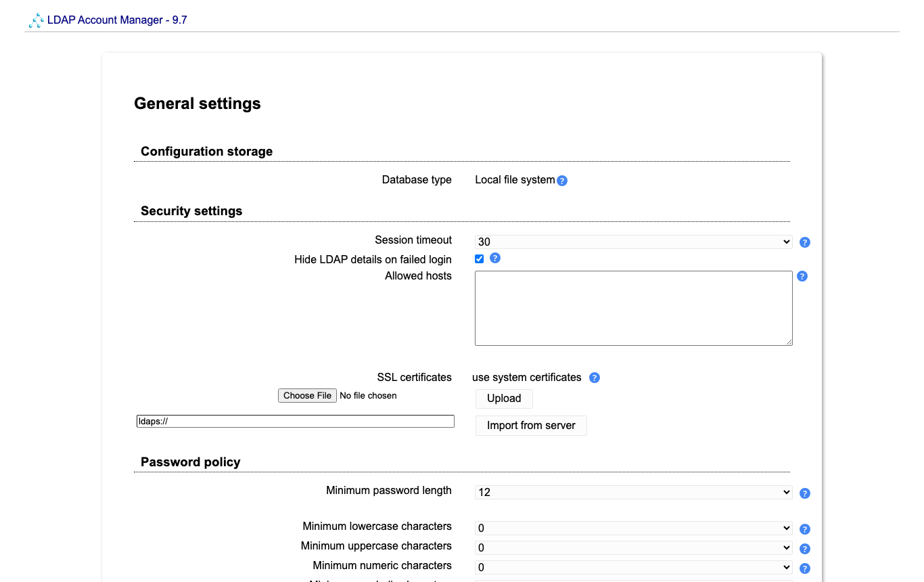
Task: Click the Minimum password length label
Action: click(x=389, y=491)
